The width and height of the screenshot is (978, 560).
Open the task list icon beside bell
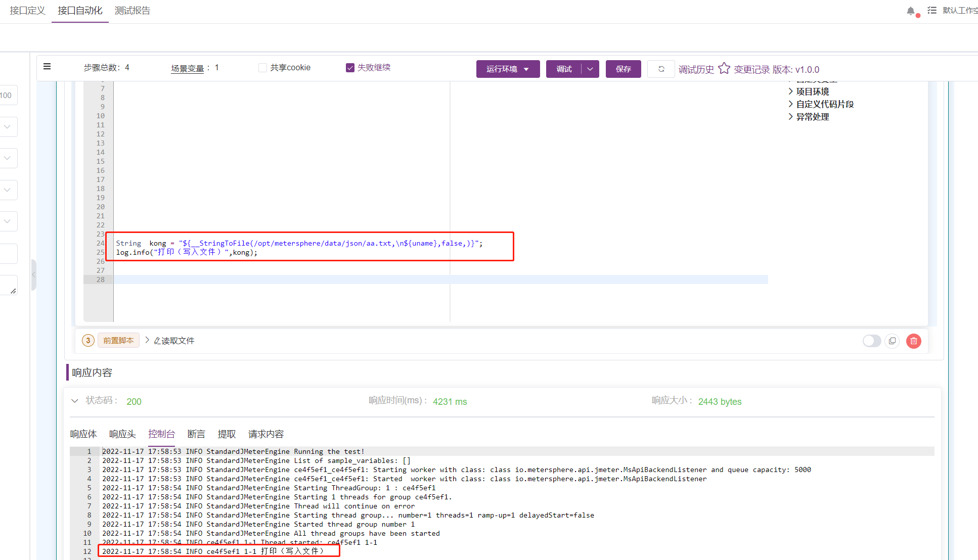[x=932, y=10]
